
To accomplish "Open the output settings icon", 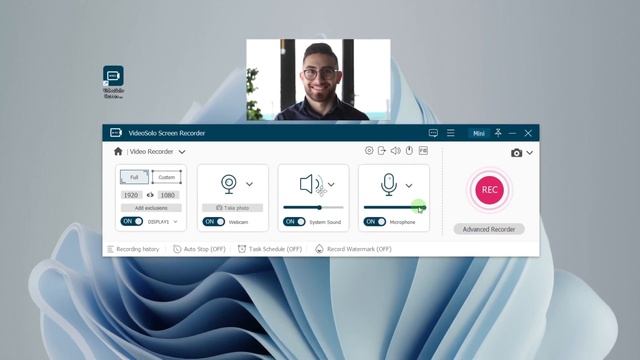I will (382, 151).
